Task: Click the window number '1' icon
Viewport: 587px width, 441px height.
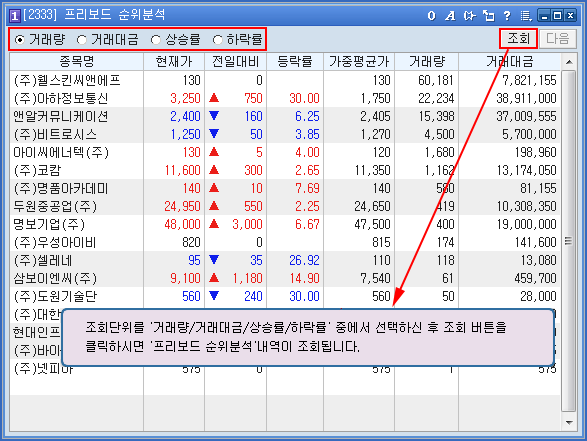Action: point(14,16)
